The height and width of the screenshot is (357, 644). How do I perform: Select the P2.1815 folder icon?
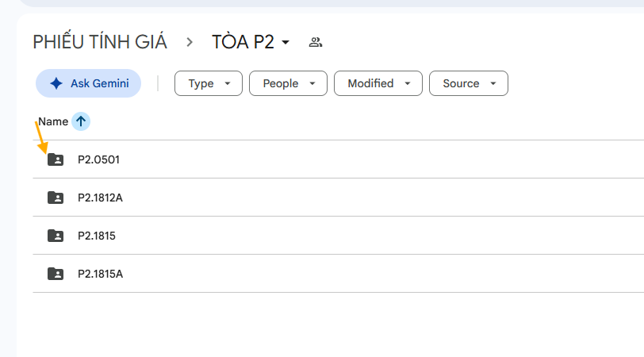[56, 236]
